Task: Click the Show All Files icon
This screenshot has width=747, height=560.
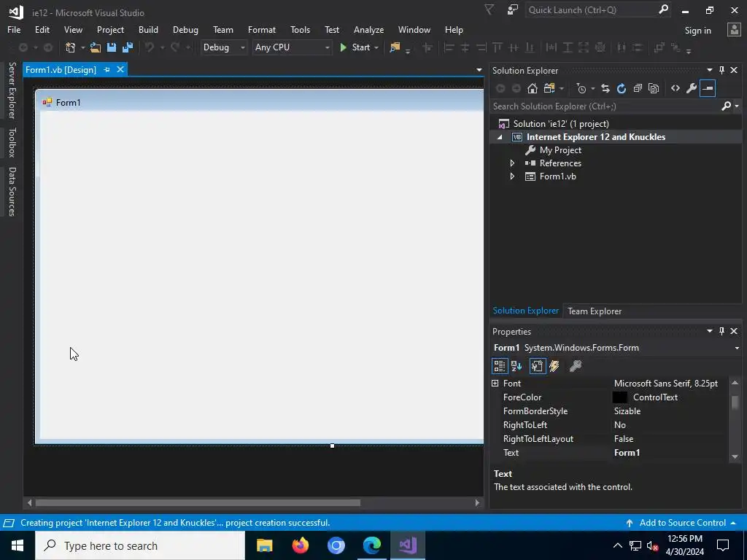Action: [x=654, y=88]
